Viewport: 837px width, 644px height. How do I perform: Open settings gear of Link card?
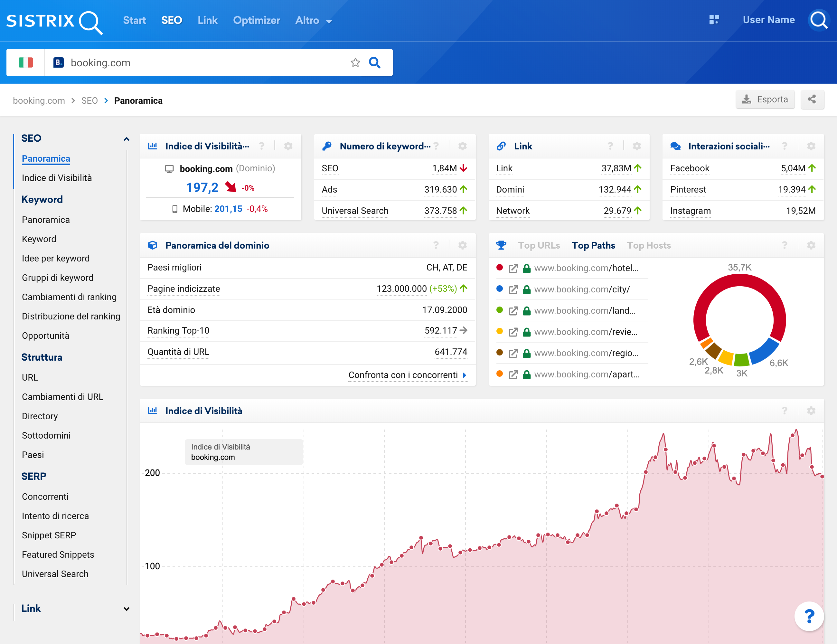point(636,146)
